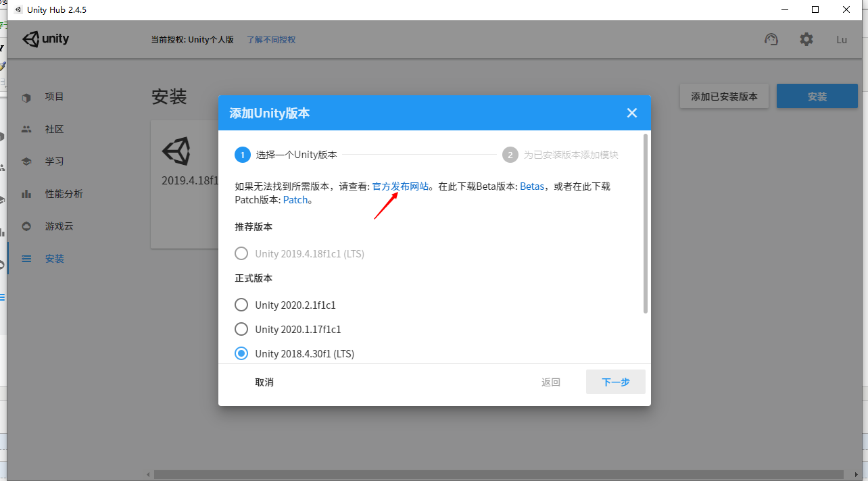Click the Unity Hub title bar icon

[18, 9]
